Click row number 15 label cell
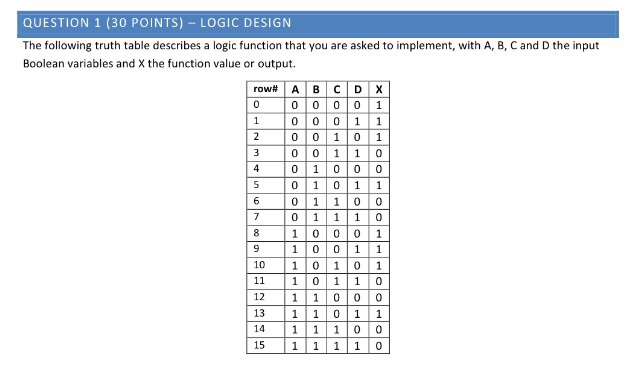Screen dimensions: 640x375 [x=266, y=345]
